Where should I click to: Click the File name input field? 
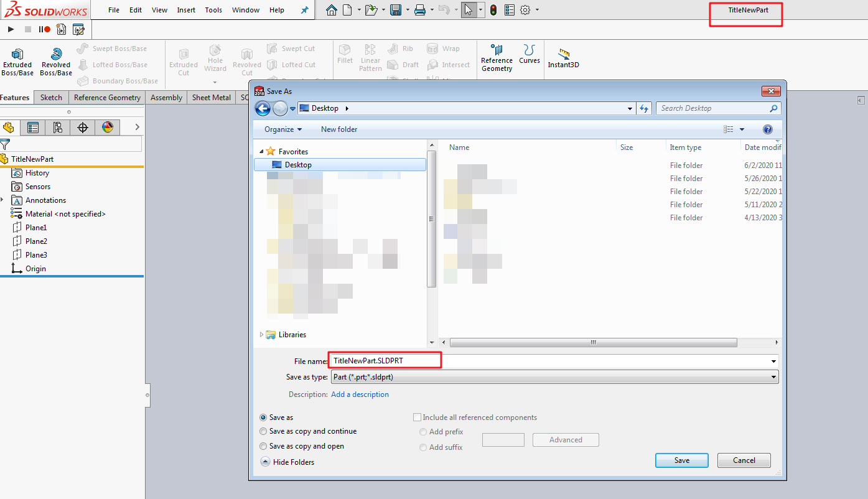[x=554, y=361]
